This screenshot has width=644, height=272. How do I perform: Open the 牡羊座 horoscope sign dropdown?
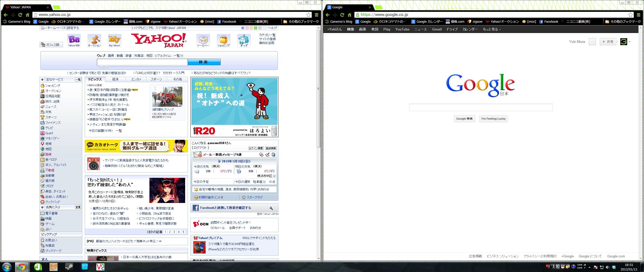point(264,182)
